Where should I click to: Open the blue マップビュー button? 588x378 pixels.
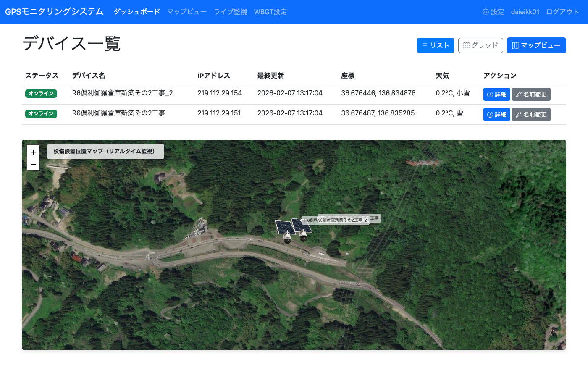536,45
